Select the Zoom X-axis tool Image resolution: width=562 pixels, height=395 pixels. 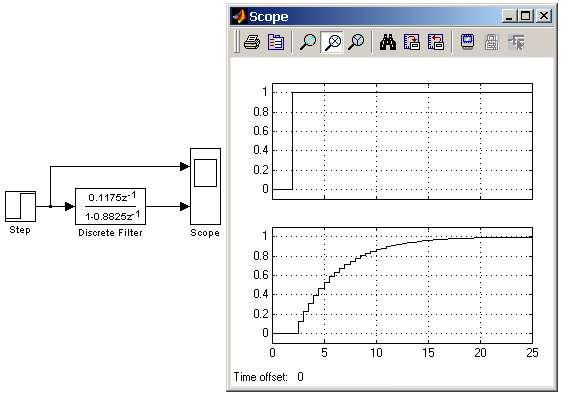tap(332, 42)
